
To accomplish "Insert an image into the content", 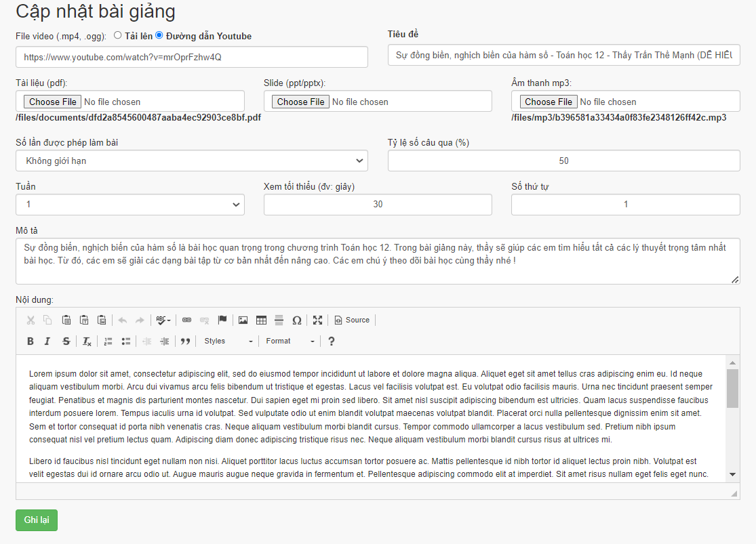I will 243,320.
